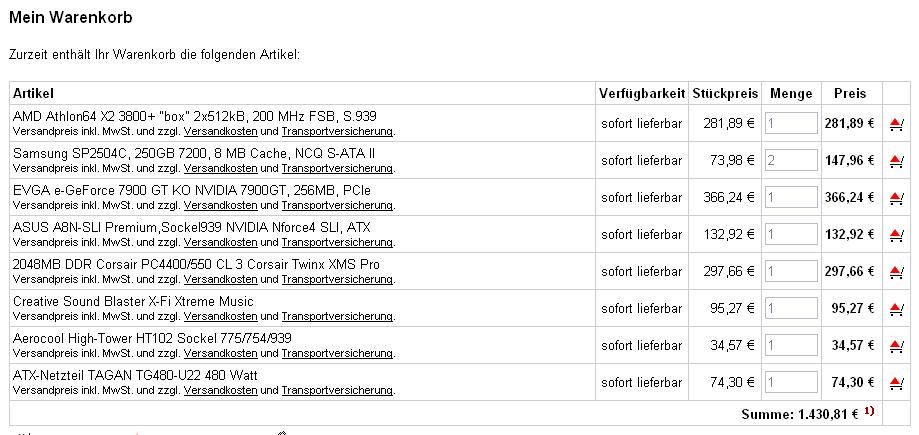Click quantity box for Corsair Twinx RAM
The width and height of the screenshot is (919, 435).
tap(791, 271)
